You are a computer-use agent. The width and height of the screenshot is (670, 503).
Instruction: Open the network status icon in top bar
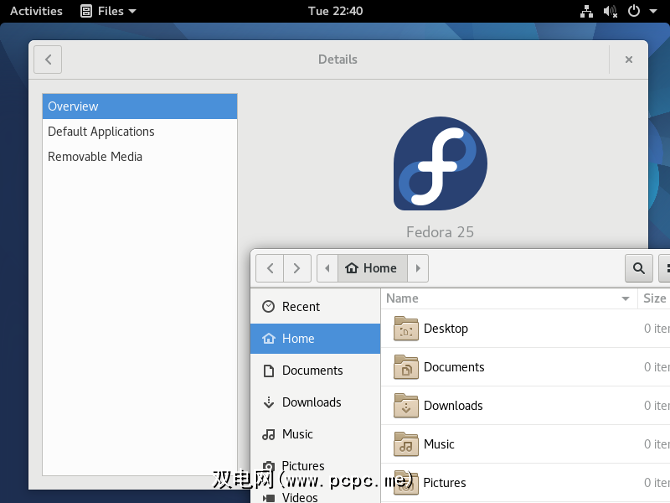click(x=587, y=11)
